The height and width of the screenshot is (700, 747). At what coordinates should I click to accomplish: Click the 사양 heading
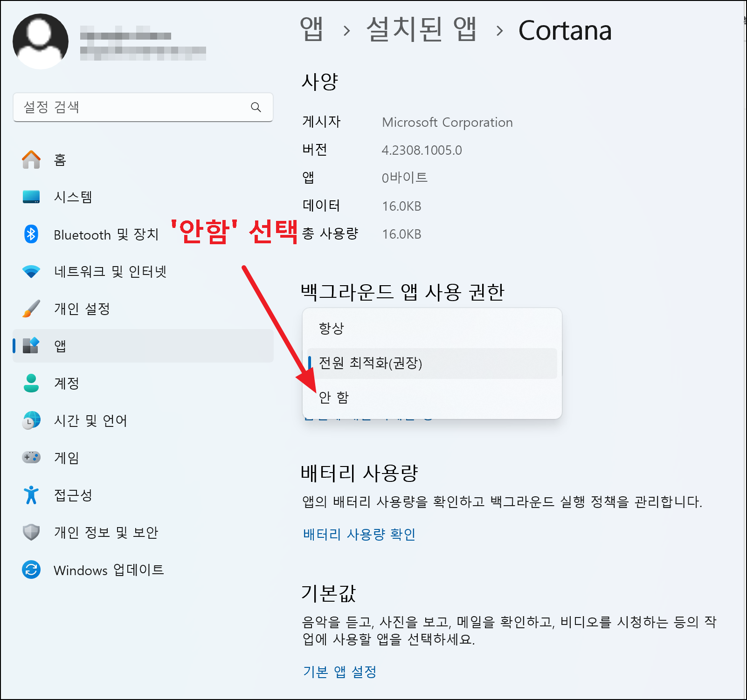tap(320, 82)
